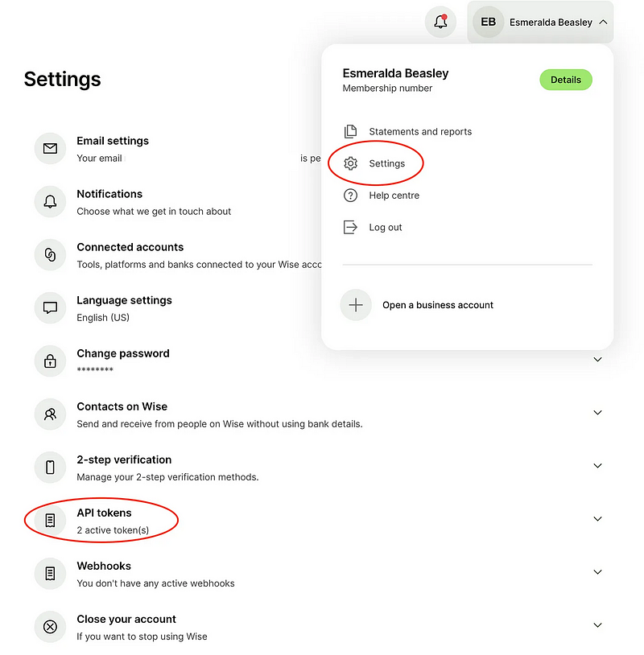Click the Connected accounts link icon
Screen dimensions: 644x655
click(x=50, y=255)
